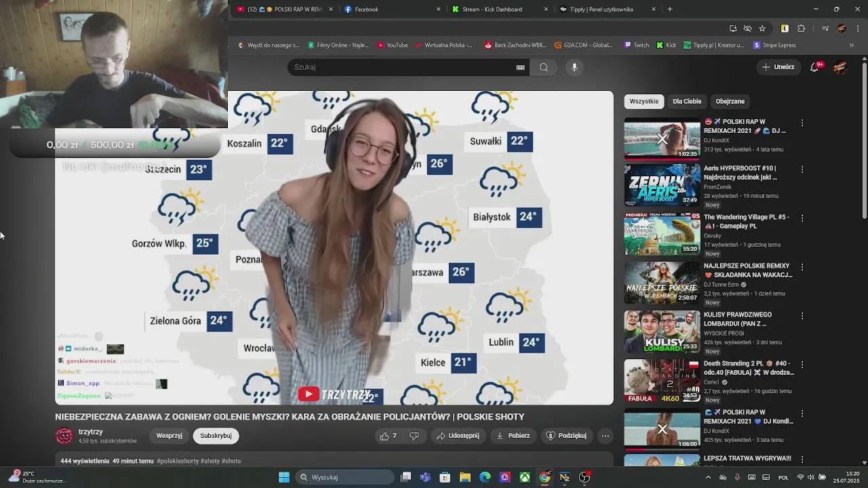
Task: Open options for POLSKI RAP W REMIXACH 313 tys. video
Action: [x=802, y=123]
